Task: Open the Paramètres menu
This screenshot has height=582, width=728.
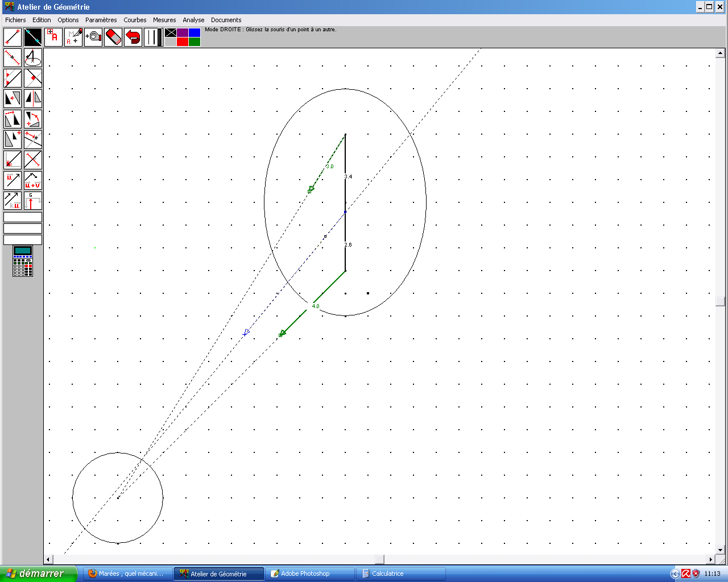Action: point(101,20)
